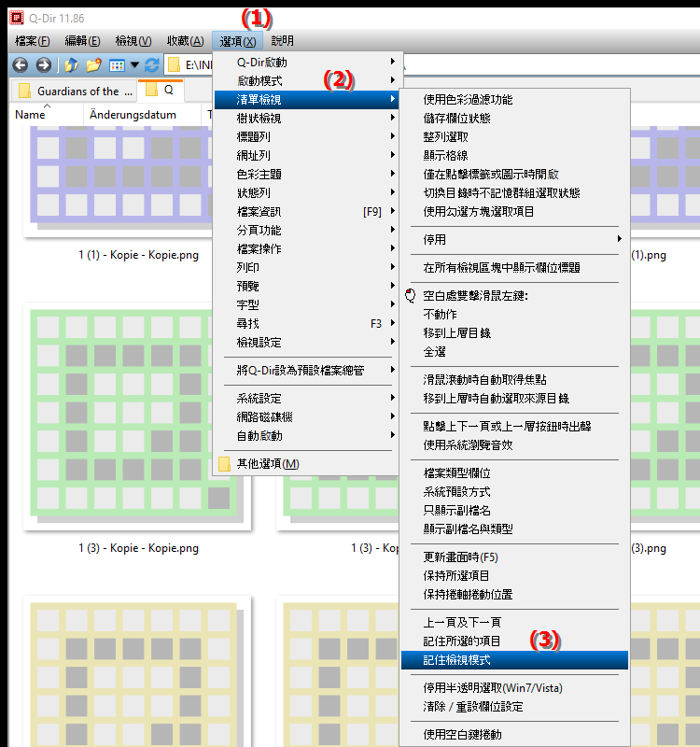Open the 檢視(V) menu
This screenshot has height=747, width=700.
(x=133, y=41)
